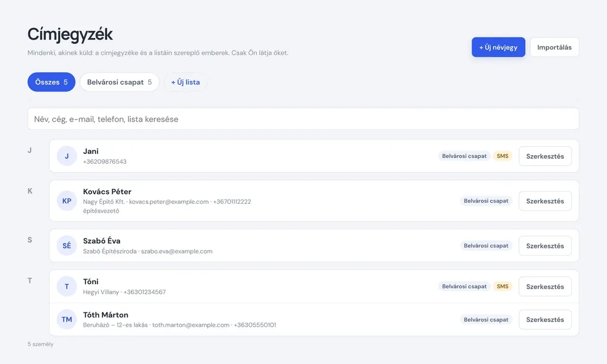The image size is (607, 364).
Task: Click Belvárosi csapat tag for Szabó Éva
Action: click(486, 246)
